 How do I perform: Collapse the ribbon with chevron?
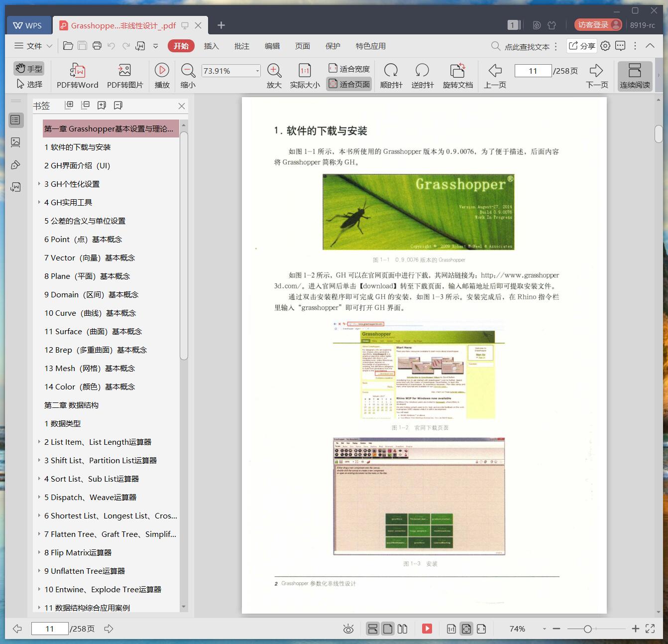[650, 46]
